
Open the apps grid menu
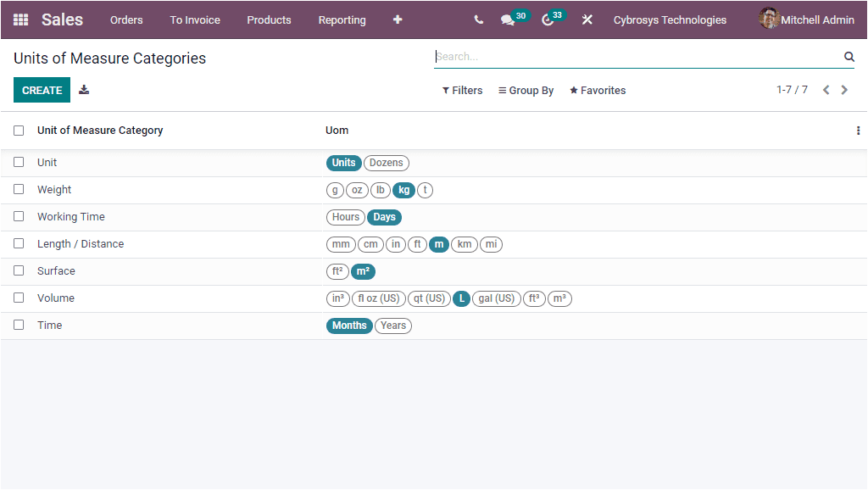click(x=19, y=19)
